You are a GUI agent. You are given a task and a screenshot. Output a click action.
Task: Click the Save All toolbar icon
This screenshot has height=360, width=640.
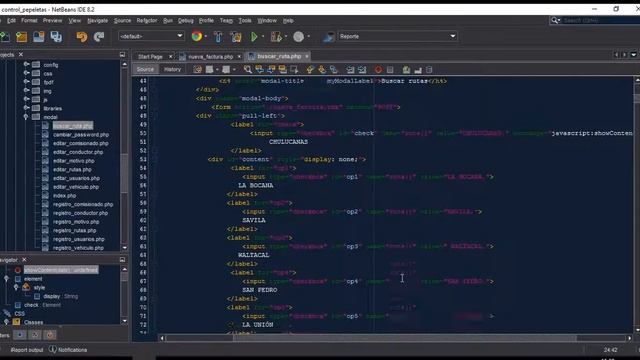(x=56, y=37)
